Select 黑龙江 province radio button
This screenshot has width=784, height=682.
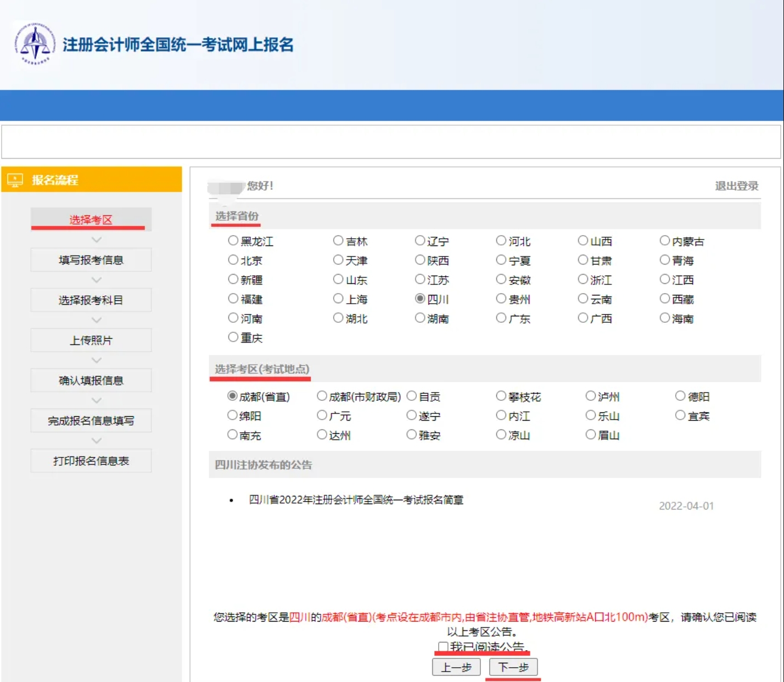(x=233, y=241)
